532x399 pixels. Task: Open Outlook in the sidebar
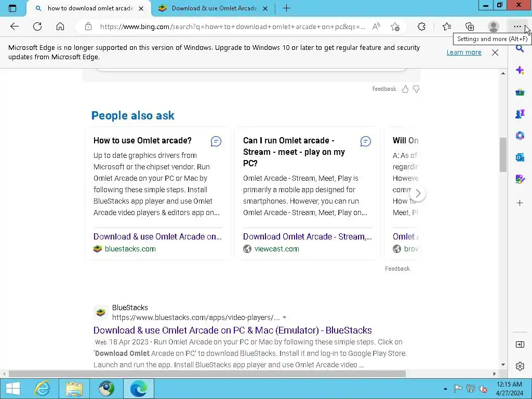[520, 157]
